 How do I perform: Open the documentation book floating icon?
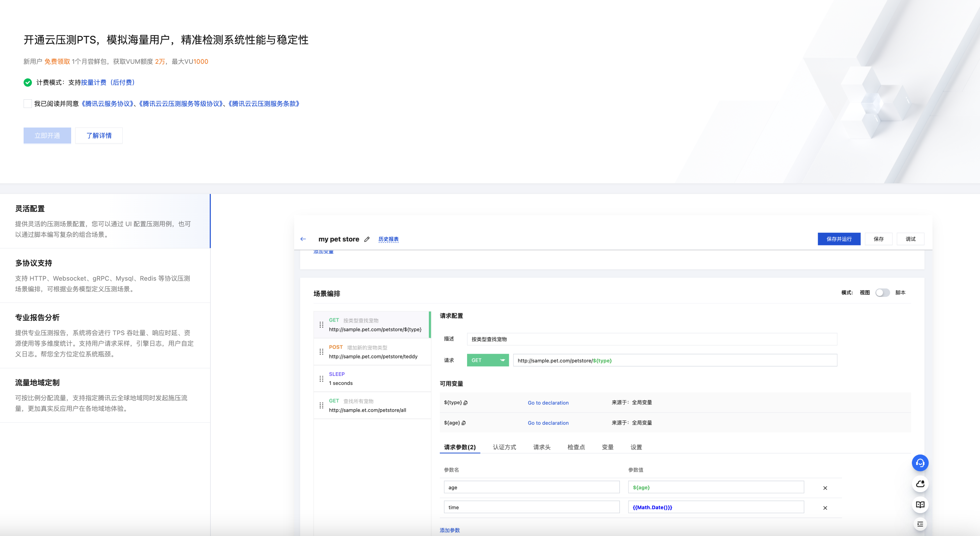[920, 505]
